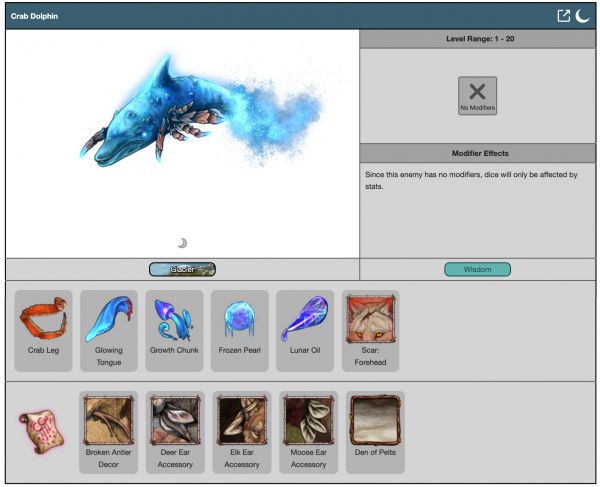Open the entry in a new window
This screenshot has height=487, width=600.
pos(564,16)
